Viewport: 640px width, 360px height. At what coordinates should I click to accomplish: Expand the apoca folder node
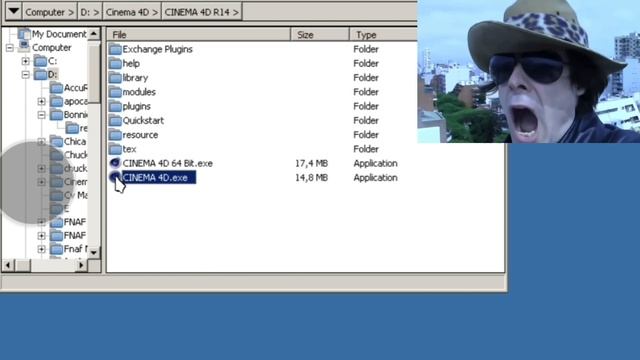tap(41, 101)
